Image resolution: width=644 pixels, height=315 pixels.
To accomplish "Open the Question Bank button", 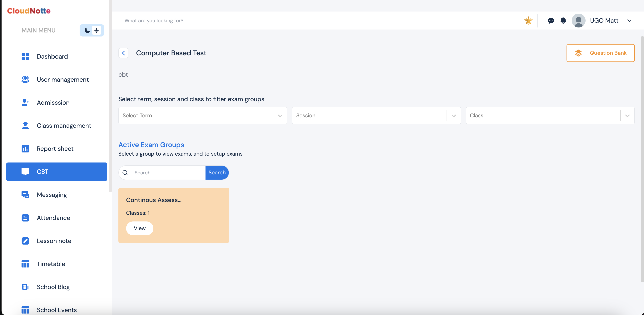I will [600, 53].
